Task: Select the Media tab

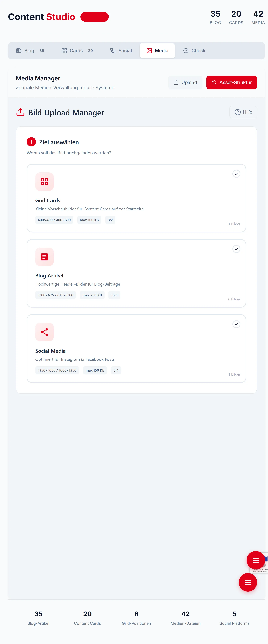Action: click(x=157, y=51)
